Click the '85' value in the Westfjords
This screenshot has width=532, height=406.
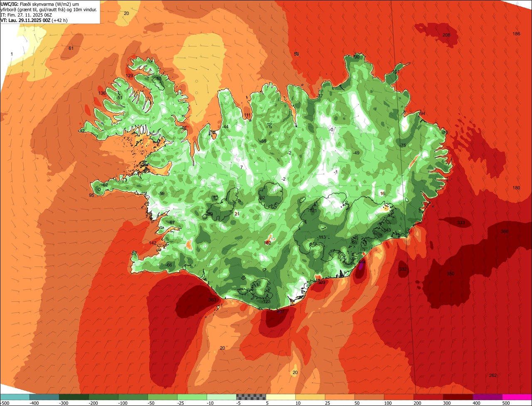point(158,78)
